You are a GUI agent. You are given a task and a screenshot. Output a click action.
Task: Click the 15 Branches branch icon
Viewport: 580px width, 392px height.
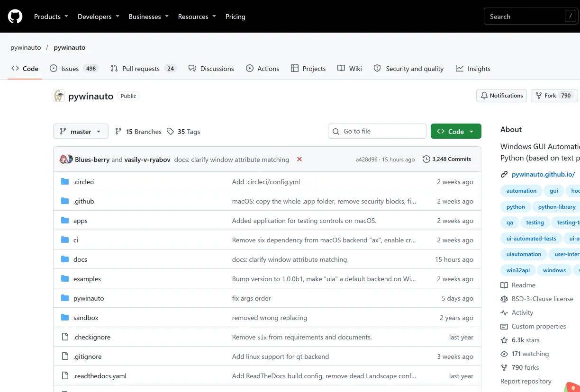(118, 132)
